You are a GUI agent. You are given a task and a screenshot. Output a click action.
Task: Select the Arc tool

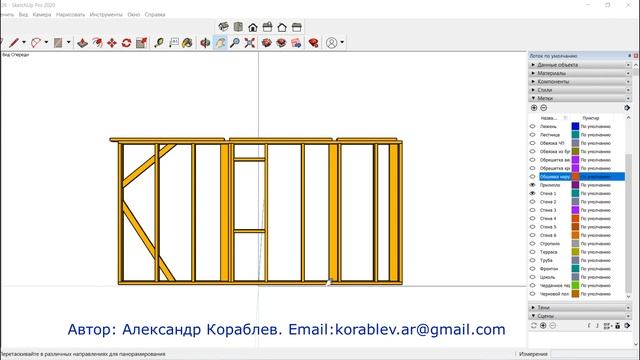pos(36,42)
